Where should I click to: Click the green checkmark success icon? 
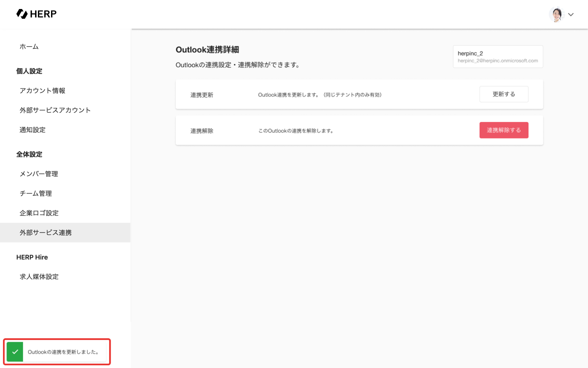[15, 352]
